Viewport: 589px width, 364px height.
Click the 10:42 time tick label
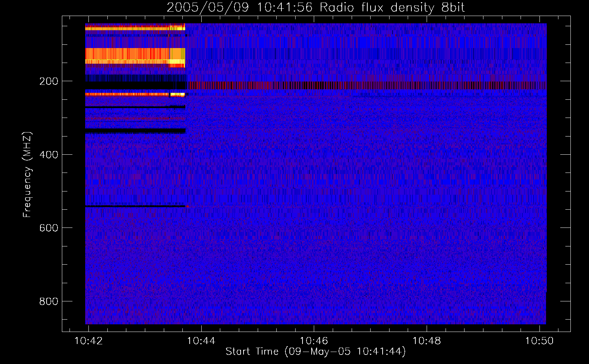(x=88, y=341)
